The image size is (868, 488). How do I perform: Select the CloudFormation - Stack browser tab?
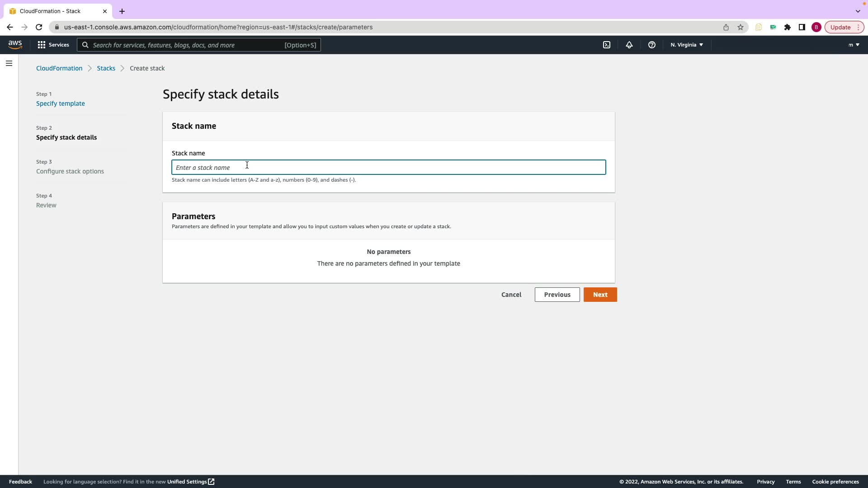click(x=50, y=11)
